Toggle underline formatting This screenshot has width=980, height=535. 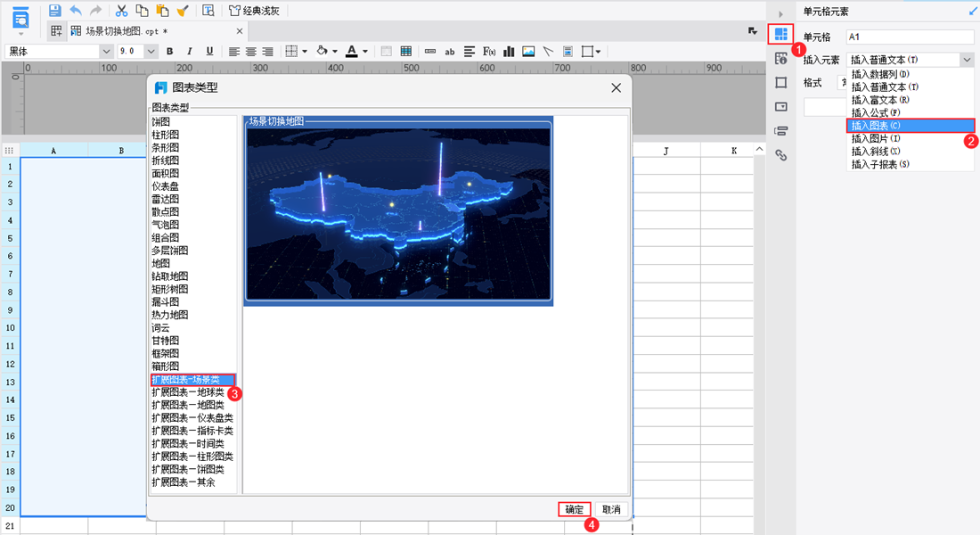209,52
